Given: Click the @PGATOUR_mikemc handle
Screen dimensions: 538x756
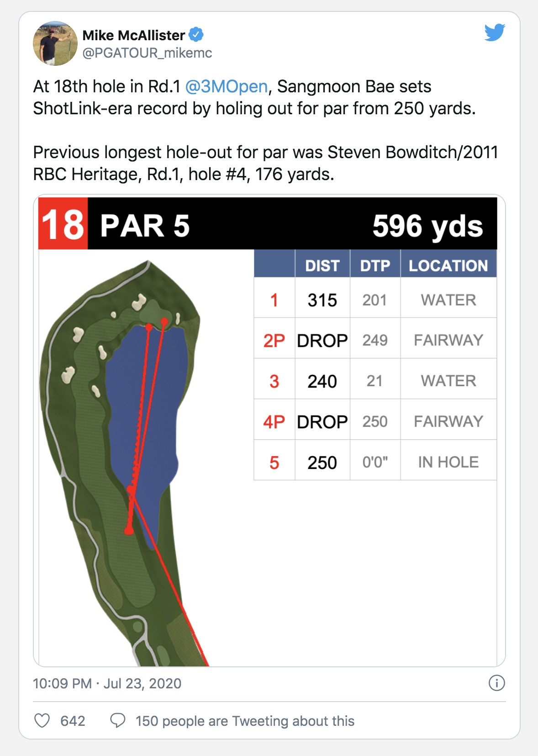Looking at the screenshot, I should point(147,53).
